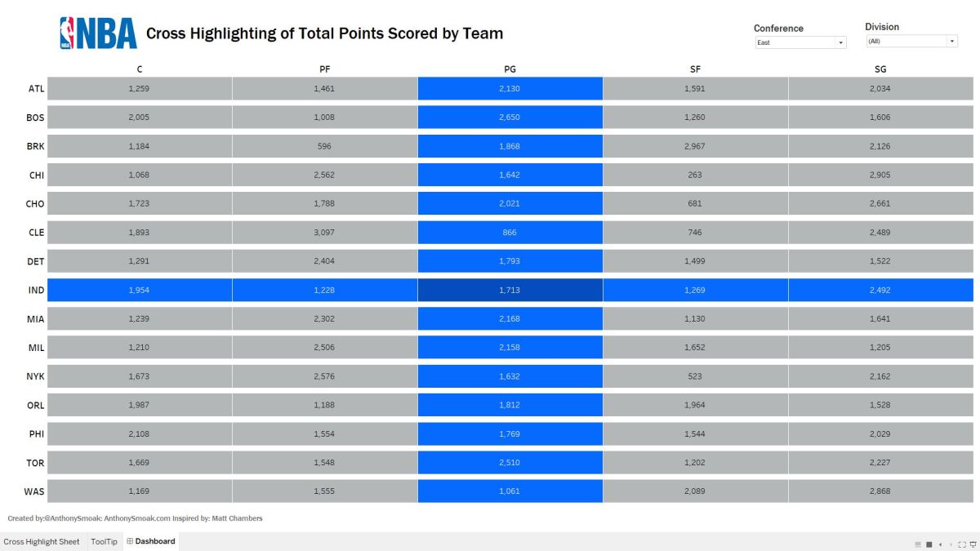Open the ToolTip sheet tab
Image resolution: width=980 pixels, height=551 pixels.
tap(104, 541)
